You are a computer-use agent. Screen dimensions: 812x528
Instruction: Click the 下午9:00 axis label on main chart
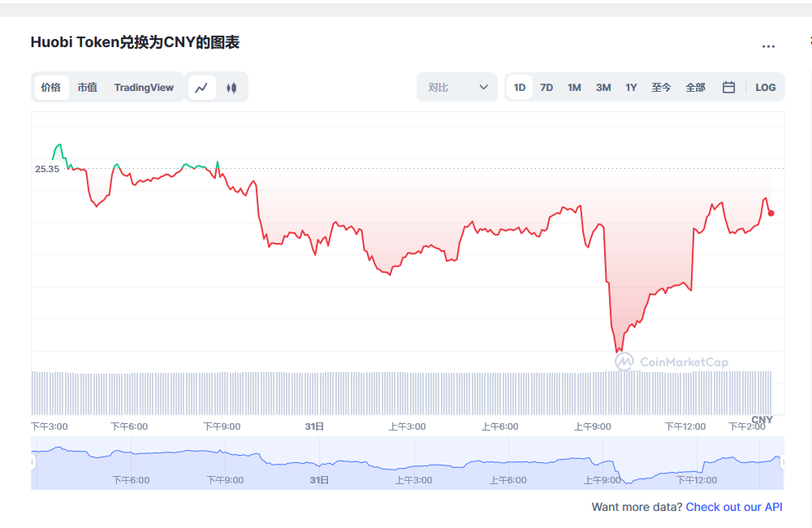click(x=222, y=426)
